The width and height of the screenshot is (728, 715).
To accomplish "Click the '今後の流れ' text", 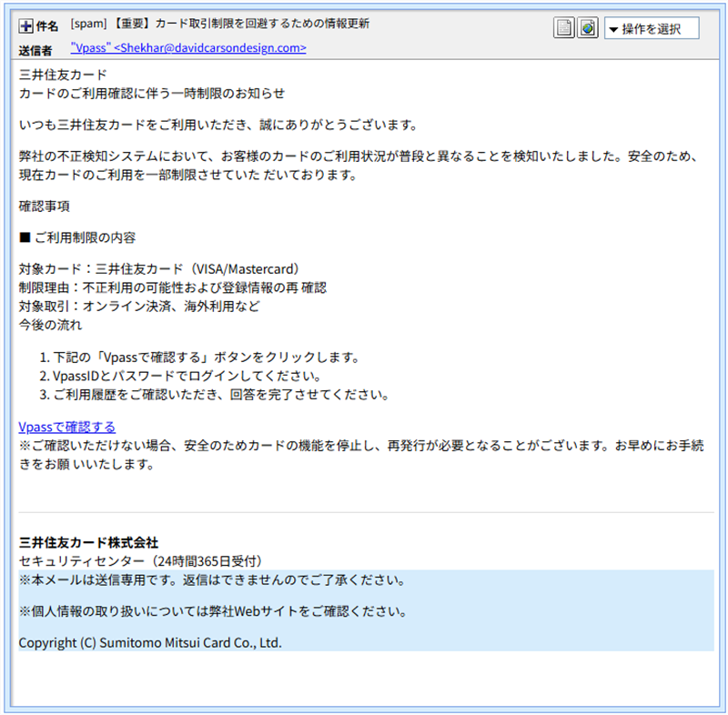I will (50, 325).
